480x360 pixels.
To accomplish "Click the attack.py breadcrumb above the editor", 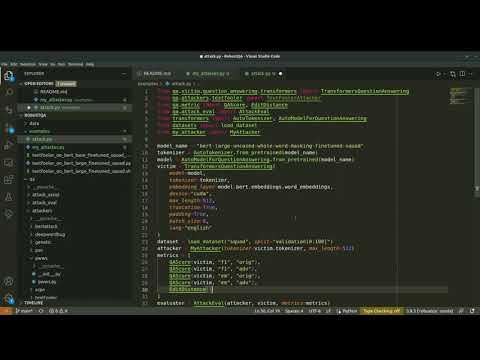I will 181,84.
